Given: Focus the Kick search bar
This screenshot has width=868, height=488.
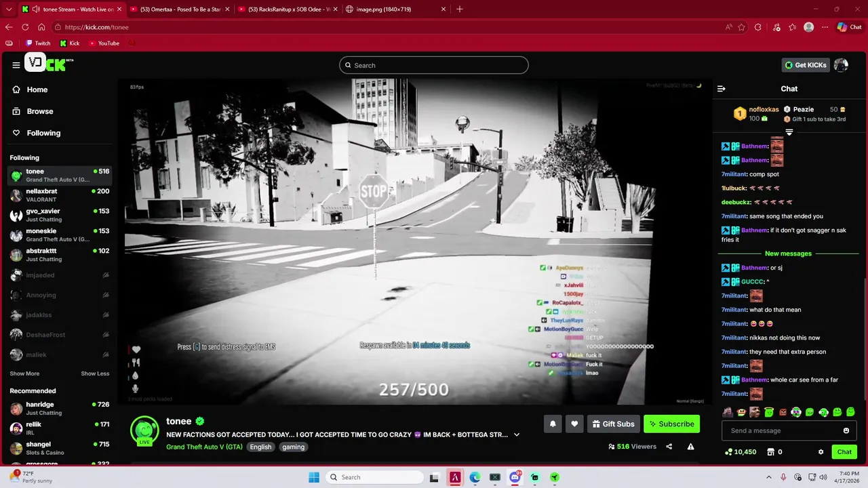Looking at the screenshot, I should pos(434,65).
